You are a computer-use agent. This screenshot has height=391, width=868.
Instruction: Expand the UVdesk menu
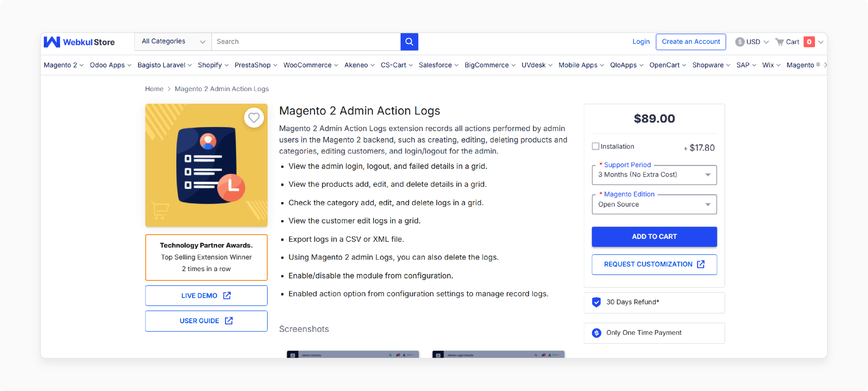click(x=537, y=65)
